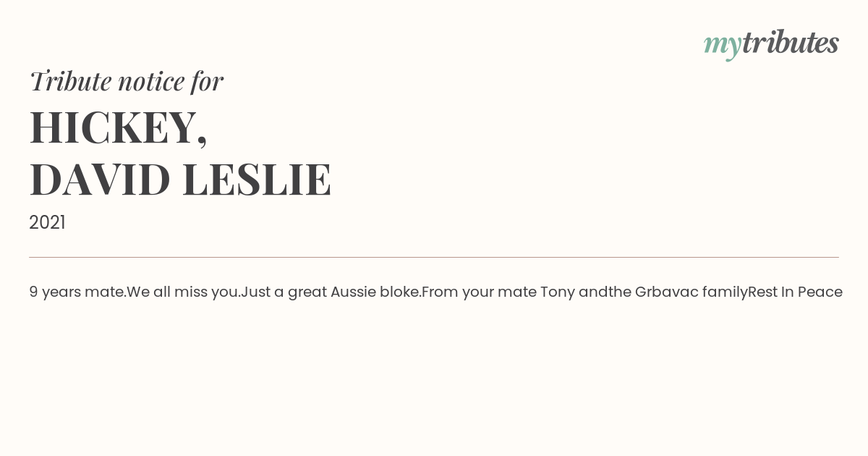868x456 pixels.
Task: Click the horizontal divider line
Action: point(434,257)
